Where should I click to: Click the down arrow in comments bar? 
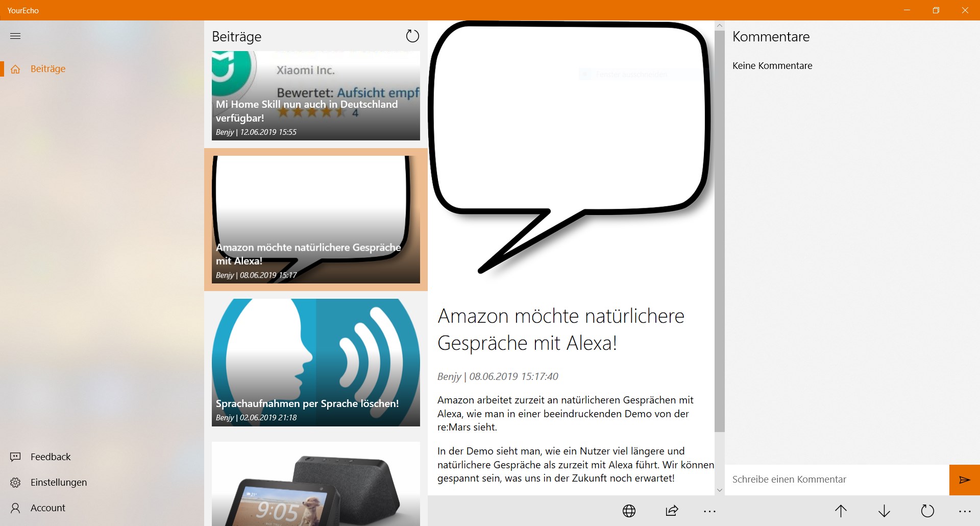[884, 511]
